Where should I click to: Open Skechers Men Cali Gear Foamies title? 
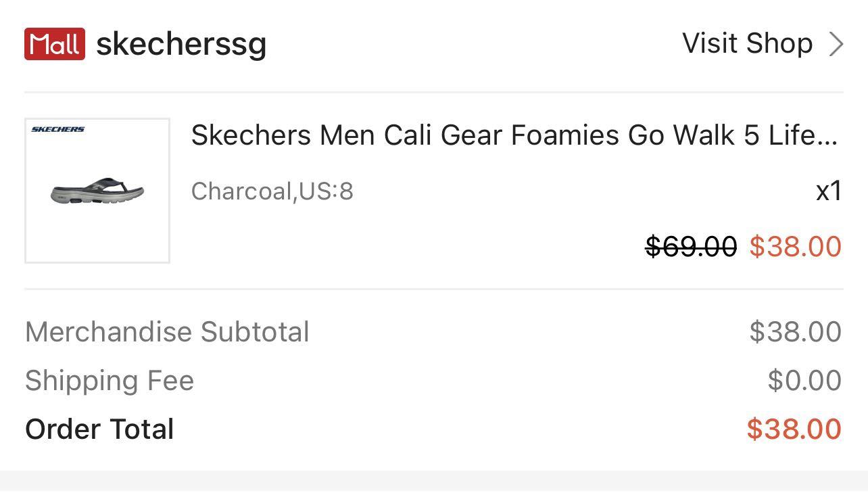[x=514, y=135]
